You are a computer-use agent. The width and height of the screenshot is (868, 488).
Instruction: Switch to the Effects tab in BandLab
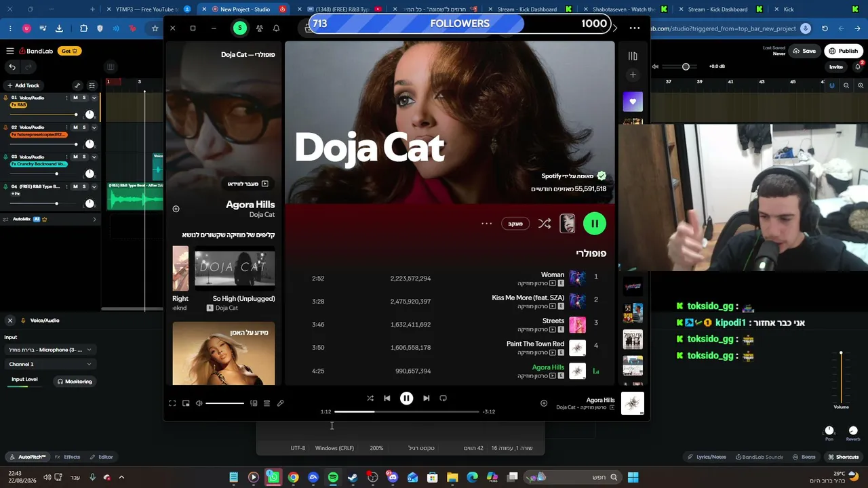pos(68,457)
